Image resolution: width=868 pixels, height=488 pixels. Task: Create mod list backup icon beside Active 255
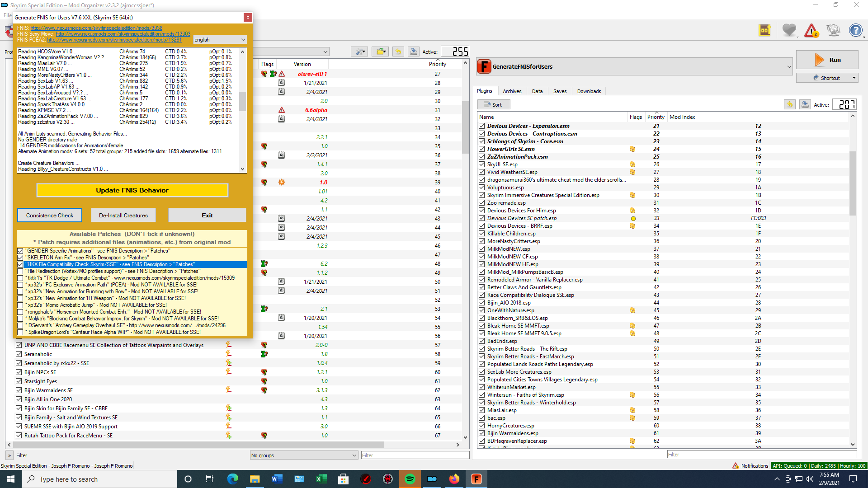414,52
